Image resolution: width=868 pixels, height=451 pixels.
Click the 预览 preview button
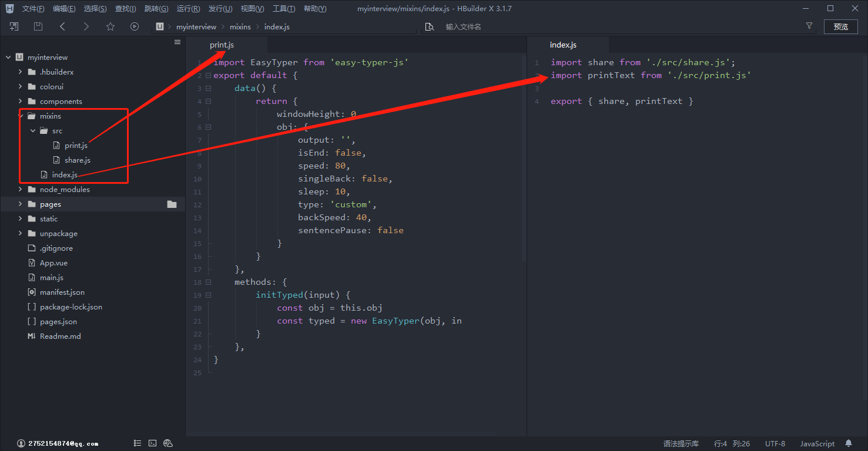coord(841,26)
